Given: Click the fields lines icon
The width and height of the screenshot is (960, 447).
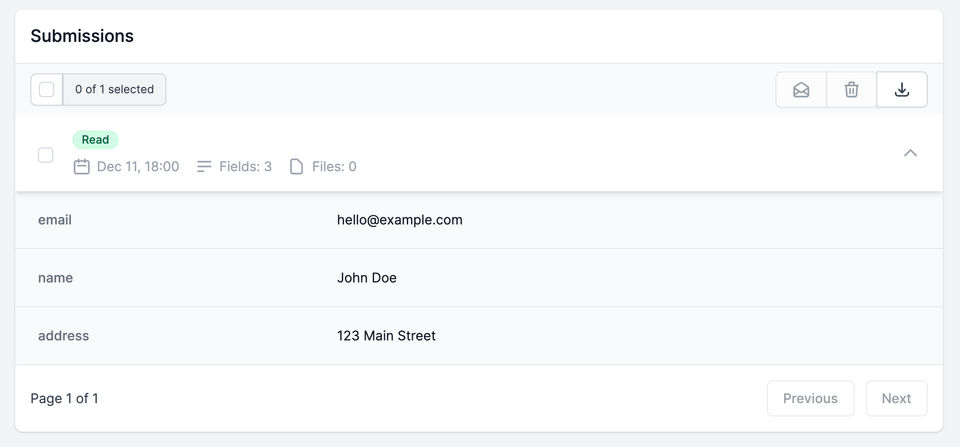Looking at the screenshot, I should point(204,167).
